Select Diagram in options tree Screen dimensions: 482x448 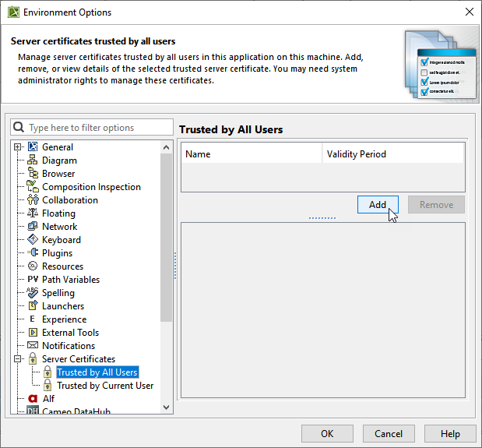point(59,161)
